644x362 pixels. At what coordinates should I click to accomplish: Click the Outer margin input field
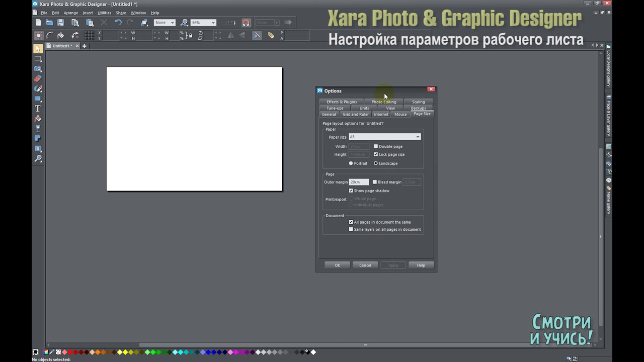point(359,182)
